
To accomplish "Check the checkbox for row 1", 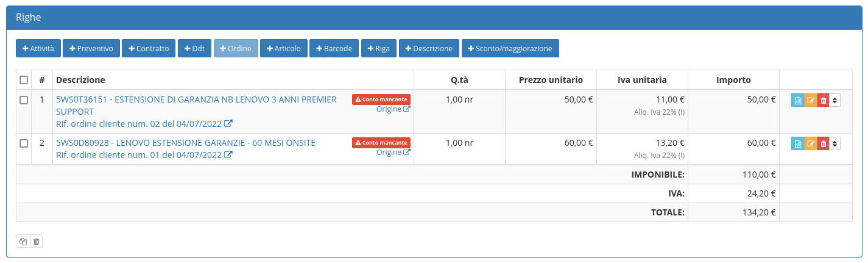I will (24, 100).
